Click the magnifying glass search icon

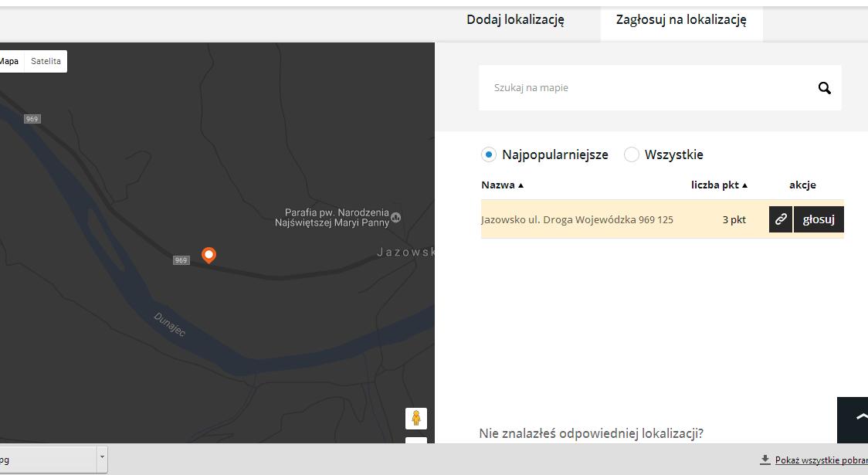(824, 88)
